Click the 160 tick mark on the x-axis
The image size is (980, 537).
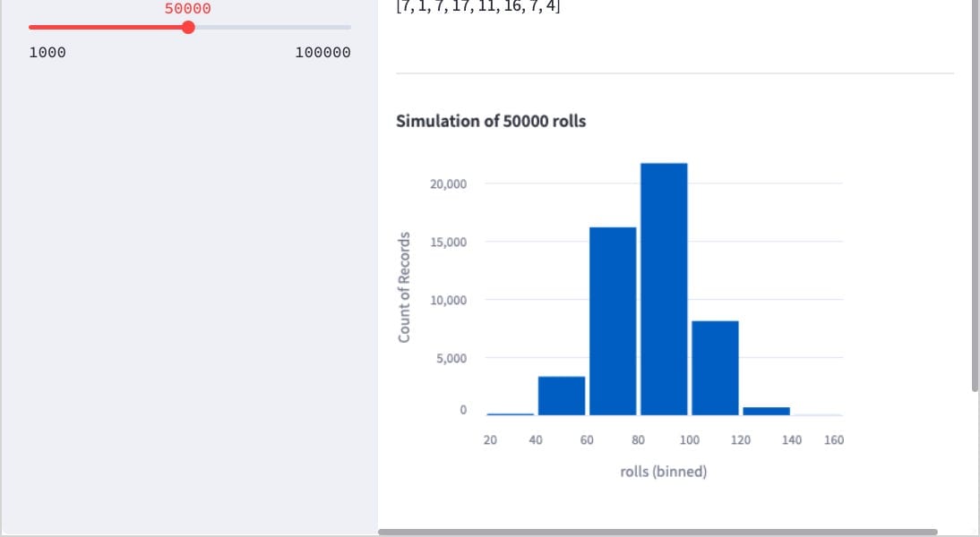click(x=833, y=439)
